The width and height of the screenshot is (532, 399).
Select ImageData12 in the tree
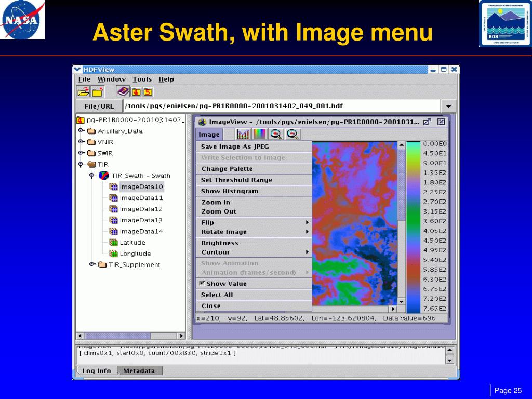pyautogui.click(x=141, y=209)
